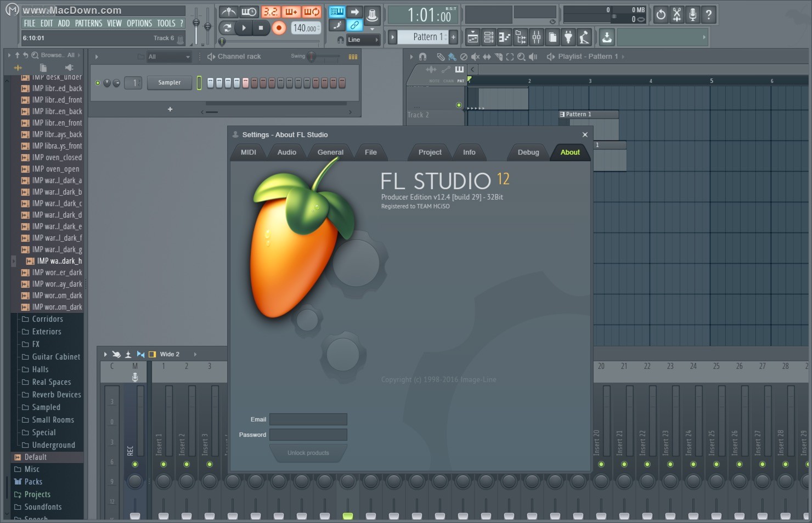Open the PATTERNS menu
Screen dimensions: 812x523
coord(88,23)
